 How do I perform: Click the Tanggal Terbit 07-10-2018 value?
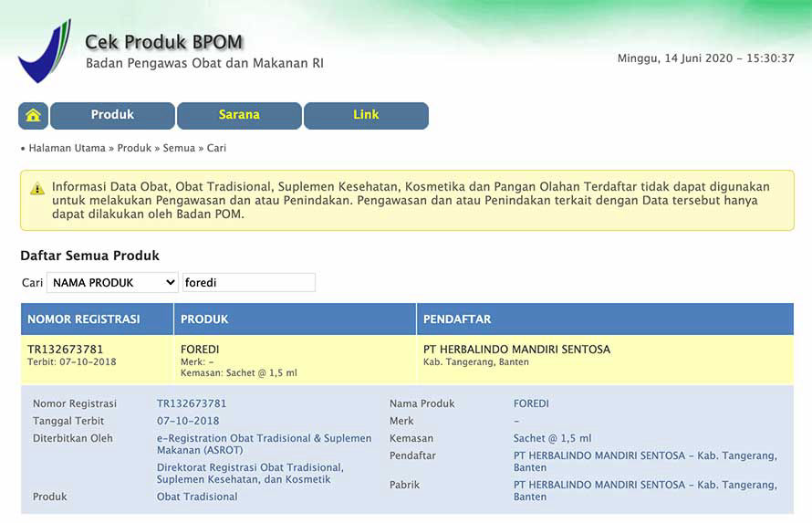click(188, 421)
